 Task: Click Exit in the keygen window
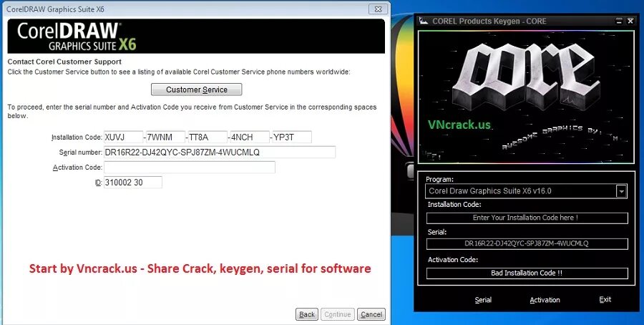605,299
